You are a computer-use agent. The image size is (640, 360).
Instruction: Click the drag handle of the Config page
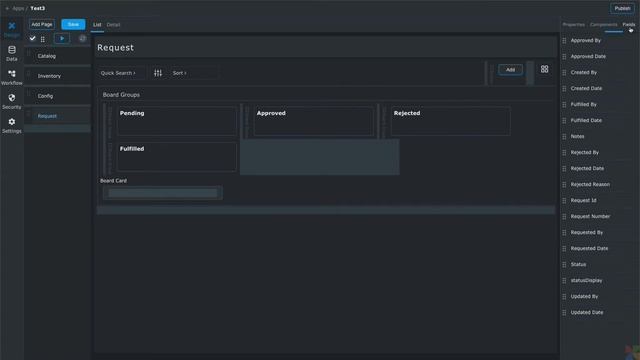coord(29,93)
